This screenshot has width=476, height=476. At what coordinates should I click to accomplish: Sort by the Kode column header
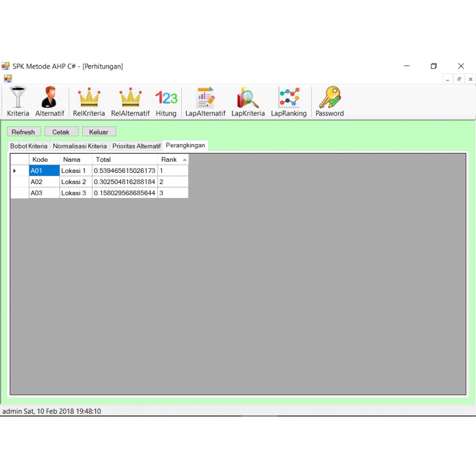(44, 160)
